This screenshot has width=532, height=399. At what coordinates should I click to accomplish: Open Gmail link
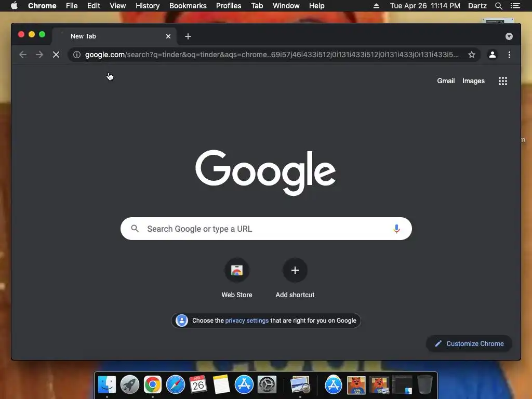446,81
